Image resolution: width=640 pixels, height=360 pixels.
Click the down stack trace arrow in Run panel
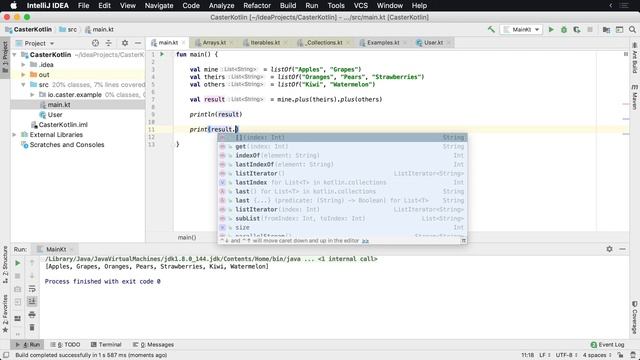32,276
